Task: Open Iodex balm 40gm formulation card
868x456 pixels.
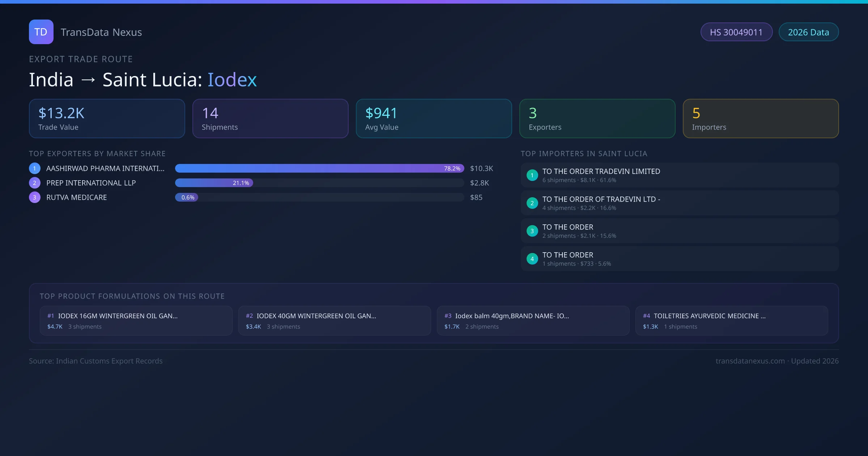Action: point(533,321)
